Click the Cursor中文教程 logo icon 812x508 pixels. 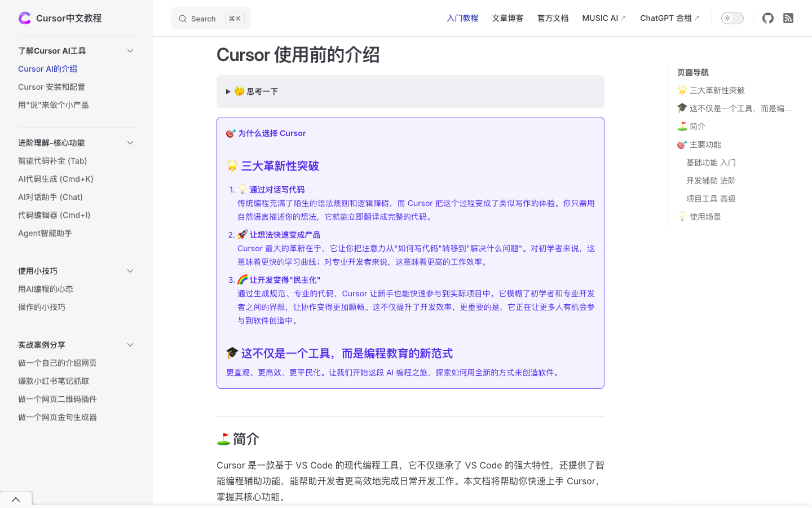(x=25, y=18)
